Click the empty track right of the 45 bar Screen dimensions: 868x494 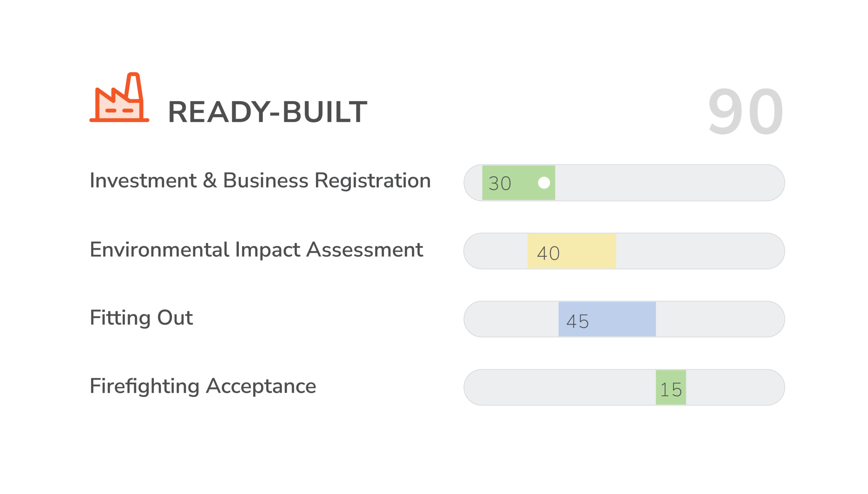coord(719,319)
